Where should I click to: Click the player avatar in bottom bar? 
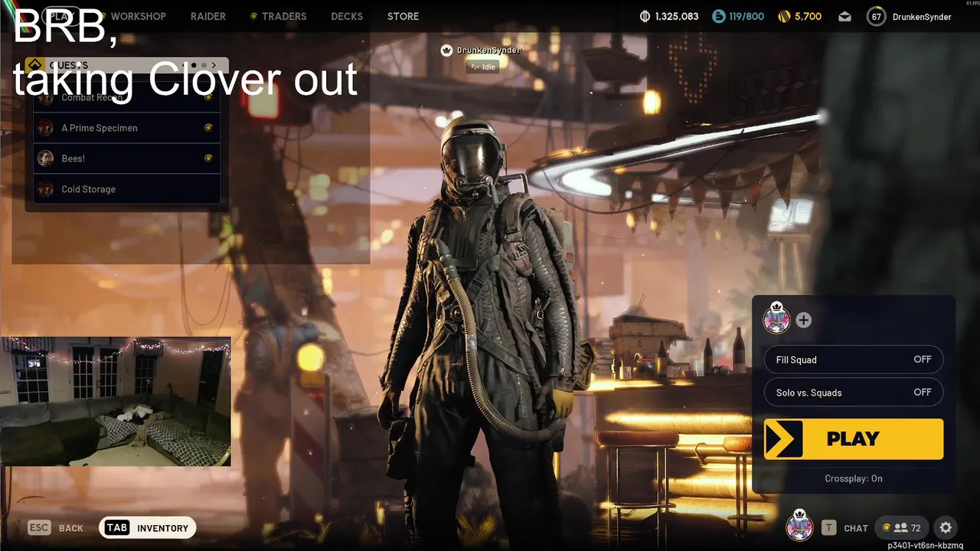pos(799,526)
